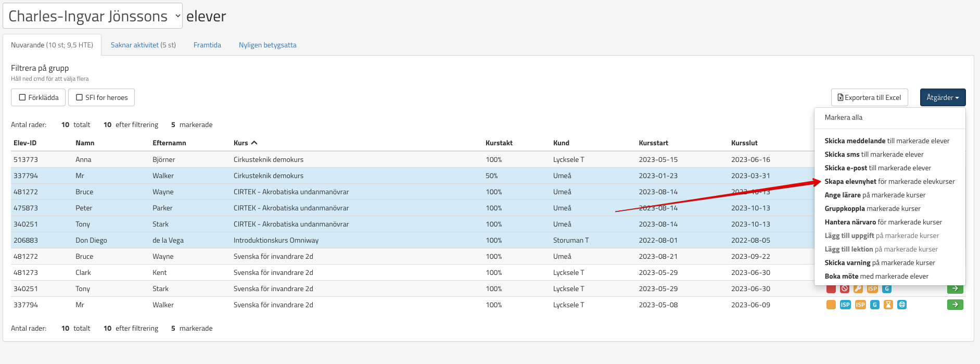The height and width of the screenshot is (364, 980).
Task: Open the Charles-Ingvar Jönssons teacher dropdown
Action: click(x=93, y=16)
